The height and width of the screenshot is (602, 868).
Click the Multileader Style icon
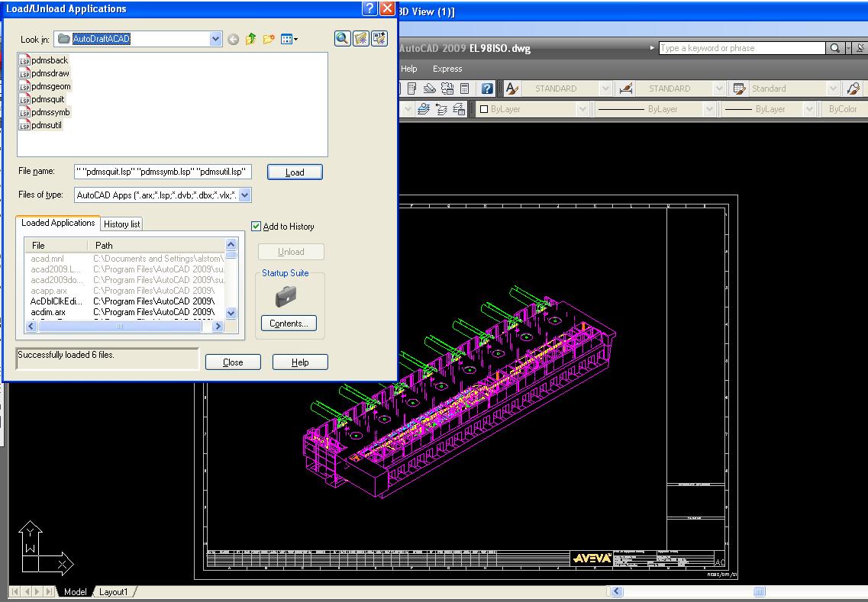[x=853, y=89]
